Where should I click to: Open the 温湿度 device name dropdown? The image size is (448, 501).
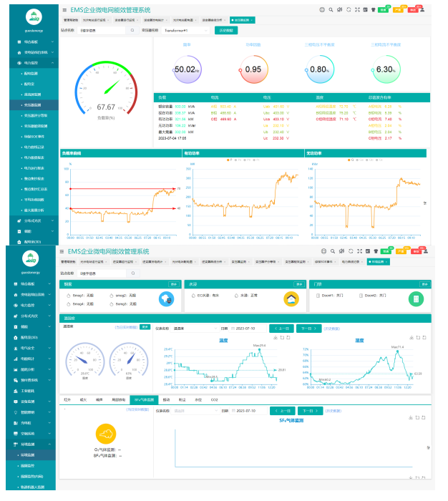coord(188,328)
